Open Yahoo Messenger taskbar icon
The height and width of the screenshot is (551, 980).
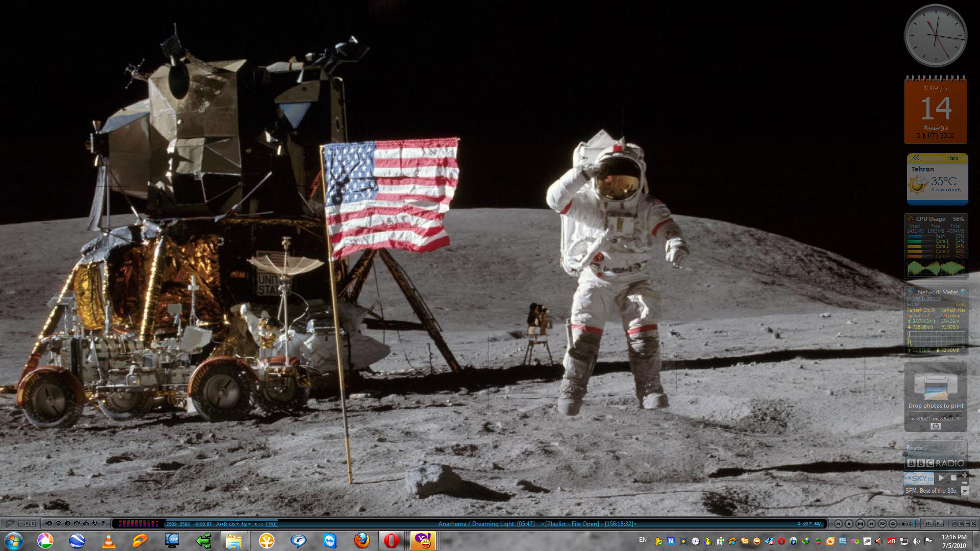[x=423, y=541]
